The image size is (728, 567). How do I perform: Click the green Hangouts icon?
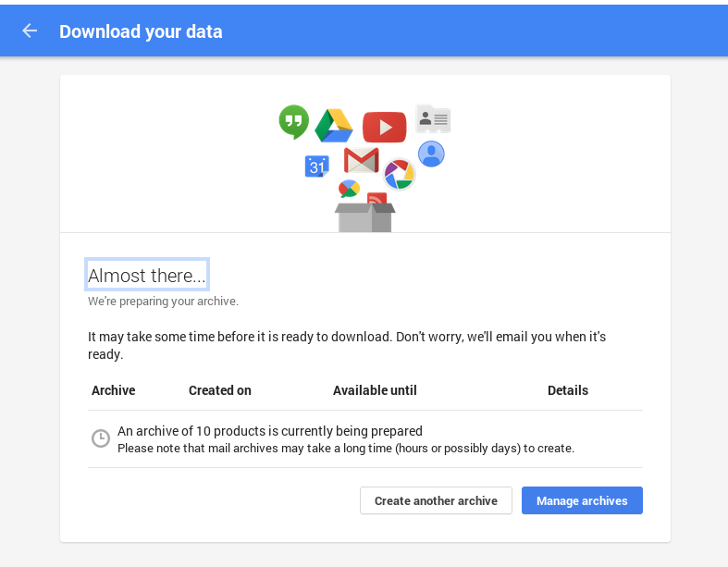293,121
